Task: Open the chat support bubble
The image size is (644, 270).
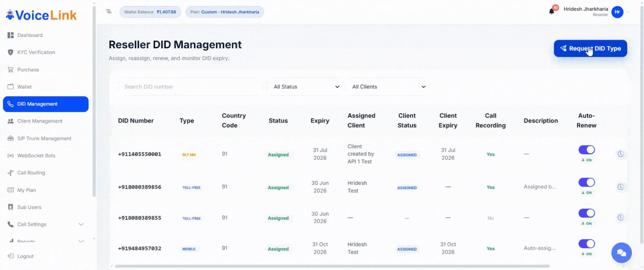Action: coord(622,253)
